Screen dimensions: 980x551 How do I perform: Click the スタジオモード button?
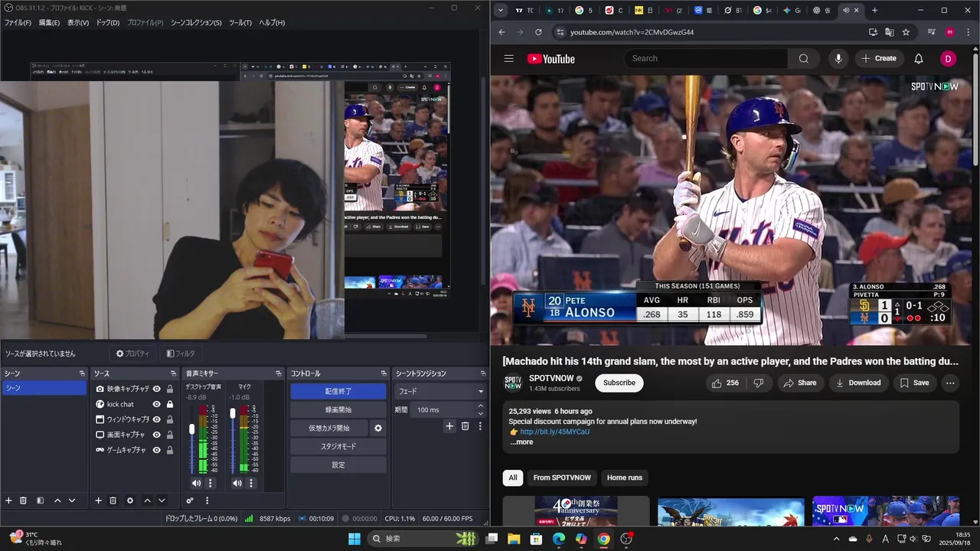coord(338,446)
